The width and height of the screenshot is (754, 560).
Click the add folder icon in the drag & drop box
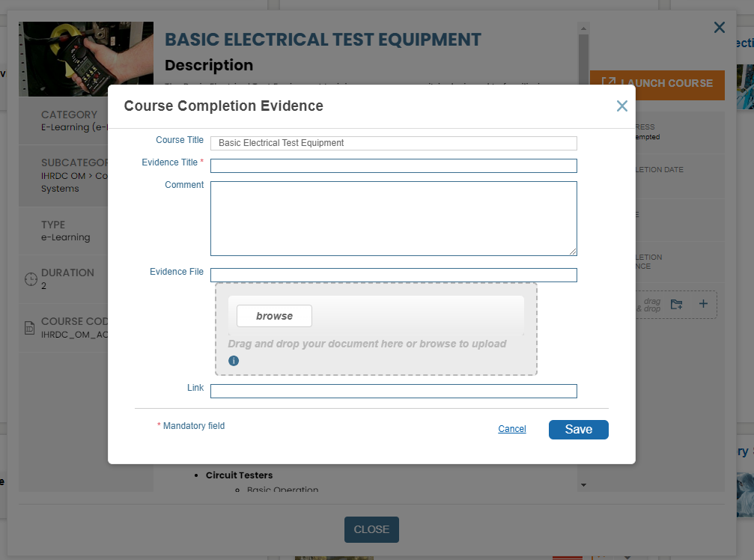click(677, 304)
